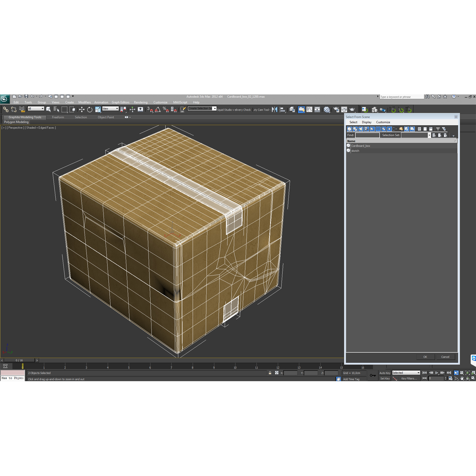Open the Selection Set dropdown
476x476 pixels.
coord(429,135)
